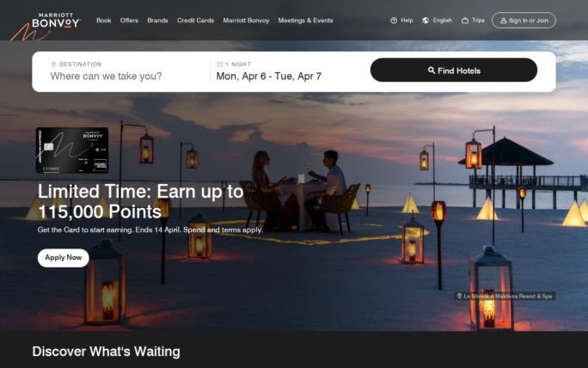Click the location pin on the resort caption
The image size is (588, 368).
coord(459,296)
